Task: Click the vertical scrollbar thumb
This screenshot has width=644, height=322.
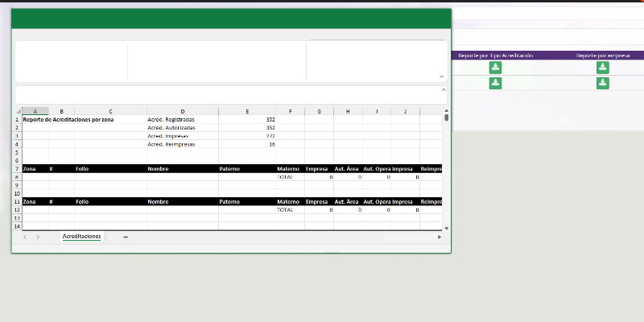Action: [447, 118]
